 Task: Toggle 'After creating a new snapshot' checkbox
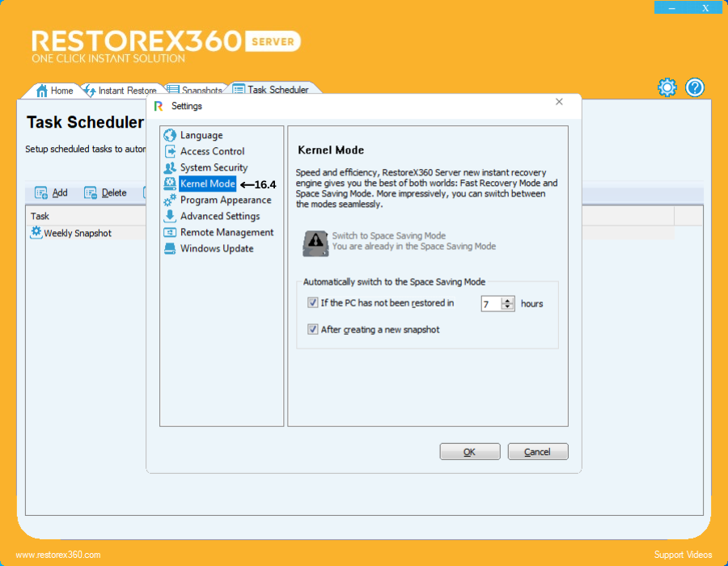point(312,329)
